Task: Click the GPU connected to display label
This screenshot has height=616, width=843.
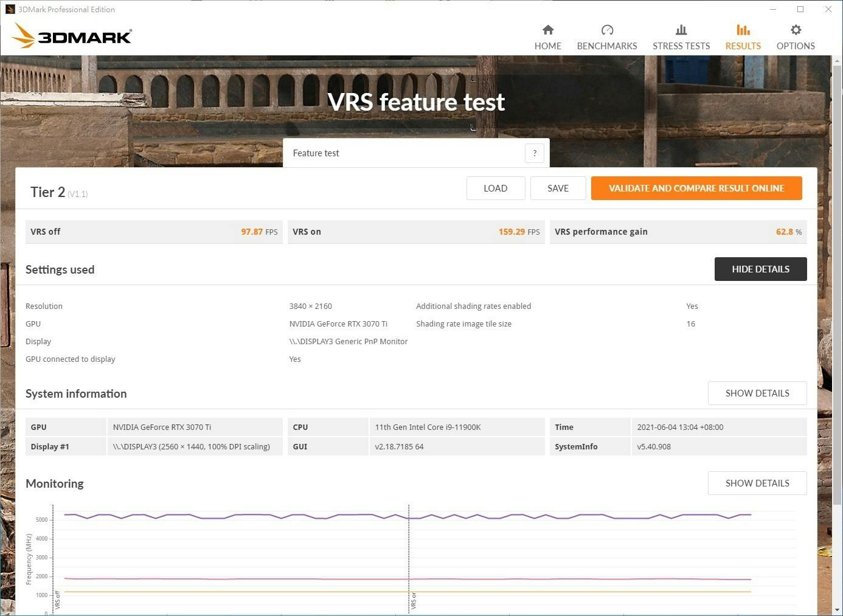Action: point(71,359)
